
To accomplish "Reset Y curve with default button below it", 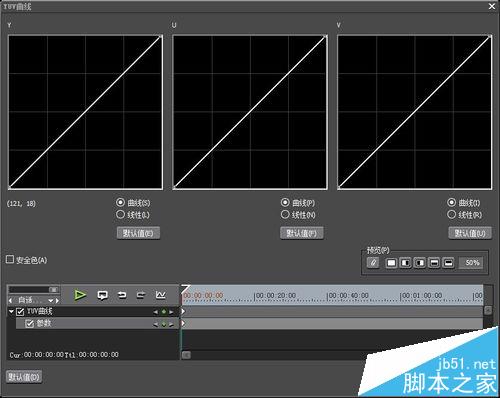I will pyautogui.click(x=138, y=233).
